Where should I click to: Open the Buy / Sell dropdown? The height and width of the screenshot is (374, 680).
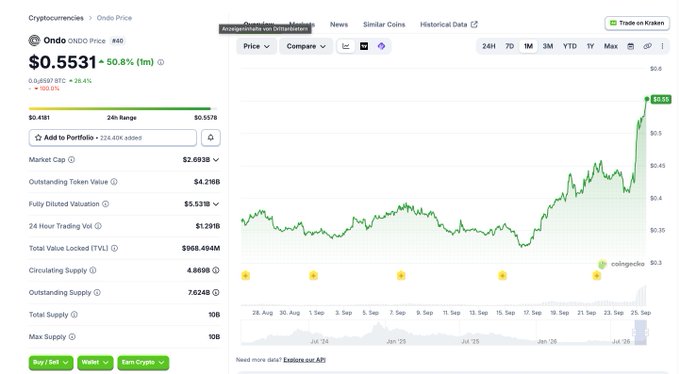pyautogui.click(x=51, y=362)
